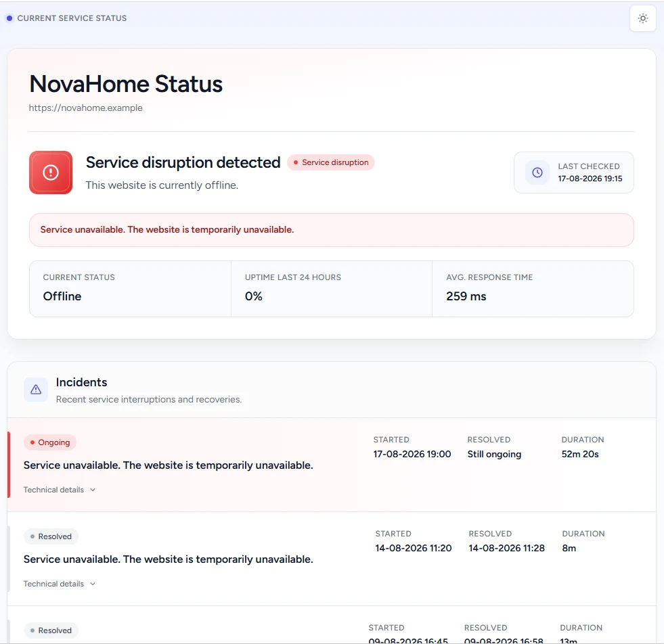The width and height of the screenshot is (664, 644).
Task: Click the Incidents section heading
Action: [81, 382]
